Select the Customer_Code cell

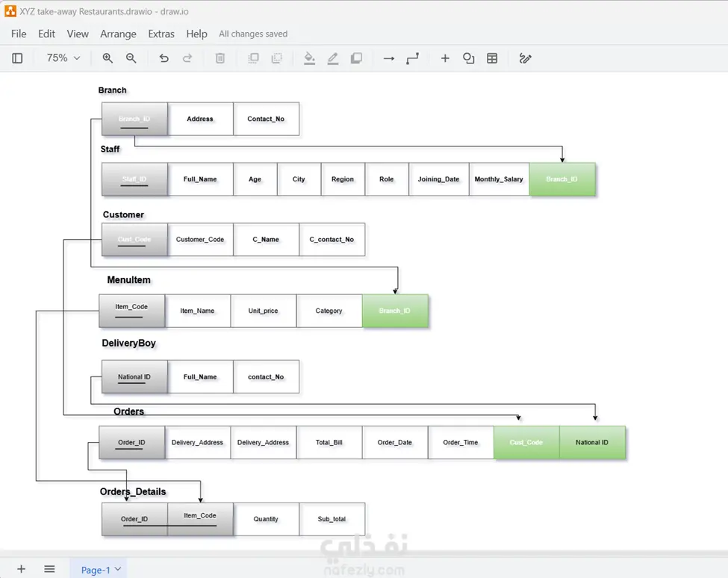tap(200, 240)
